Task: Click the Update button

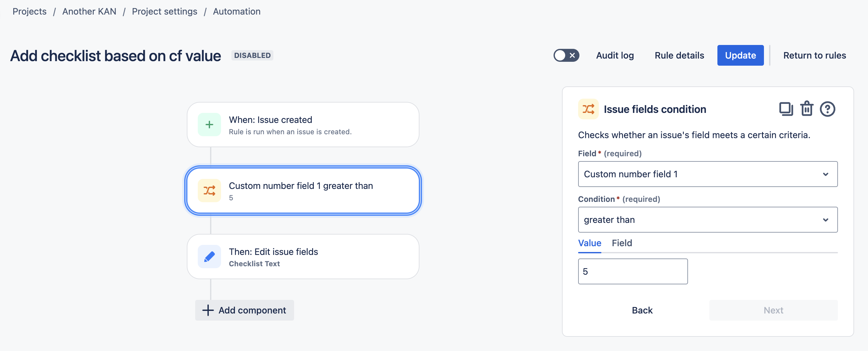Action: [740, 54]
